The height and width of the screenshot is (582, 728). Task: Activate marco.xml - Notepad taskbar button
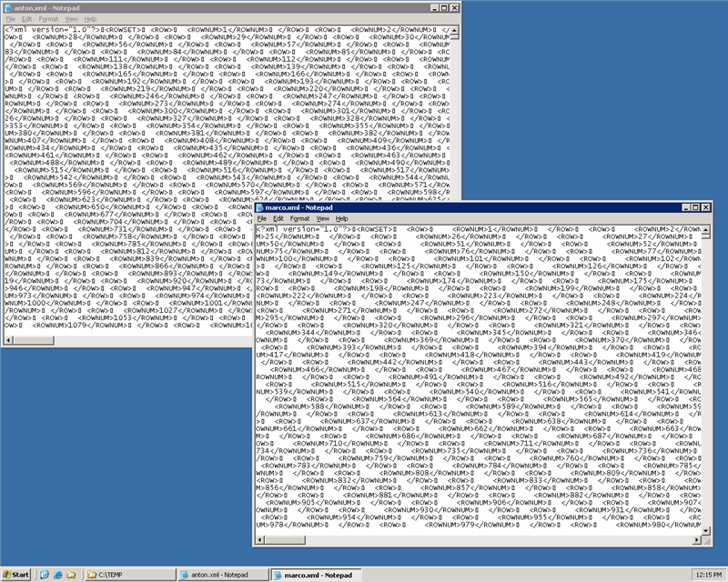pyautogui.click(x=317, y=575)
